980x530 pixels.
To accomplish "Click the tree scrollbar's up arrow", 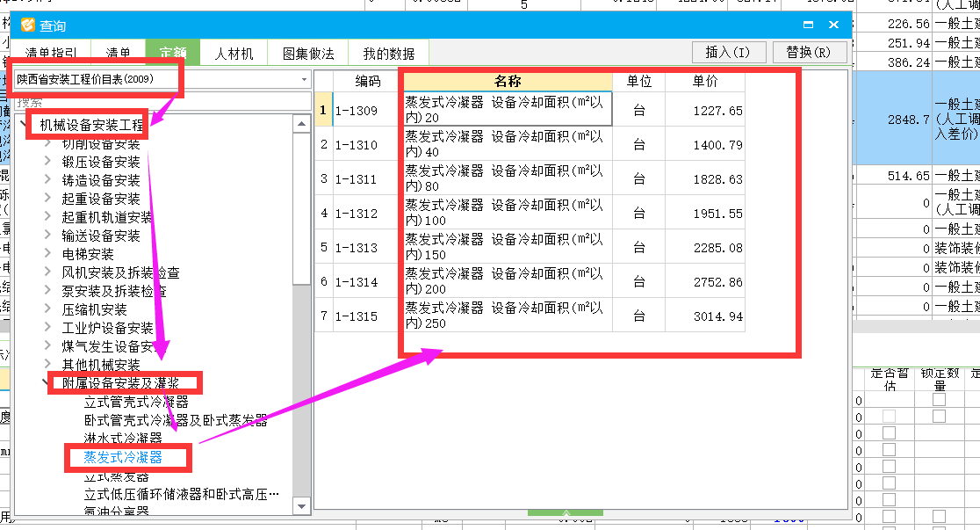I will click(x=301, y=124).
